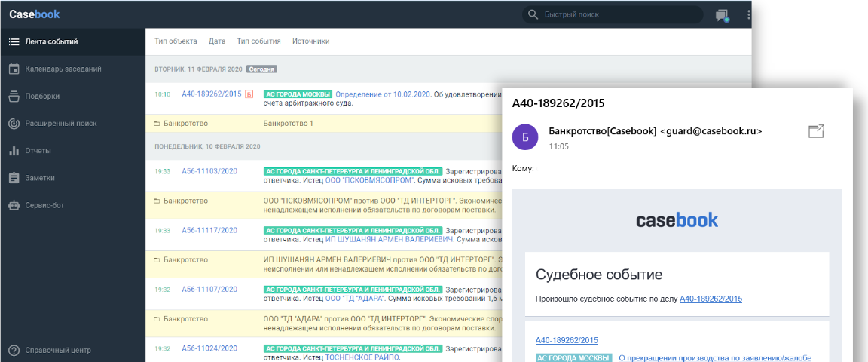Viewport: 868px width, 362px height.
Task: Click the red Б badge near A40-189262/2015
Action: tap(249, 94)
